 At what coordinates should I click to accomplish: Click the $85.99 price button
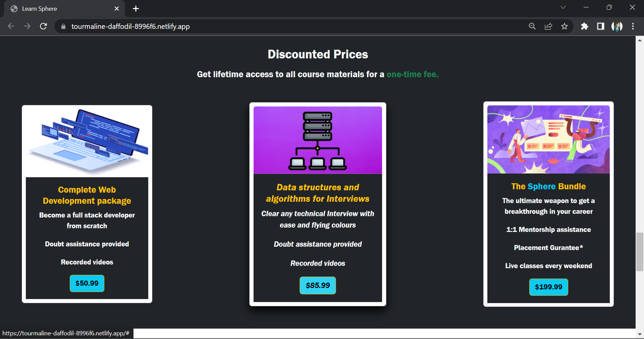click(x=318, y=286)
